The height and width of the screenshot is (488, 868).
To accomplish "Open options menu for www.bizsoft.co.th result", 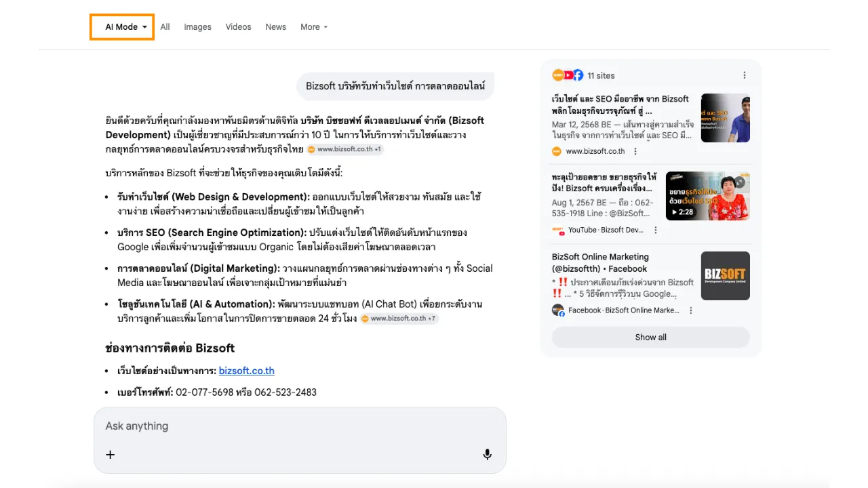I will (x=635, y=151).
